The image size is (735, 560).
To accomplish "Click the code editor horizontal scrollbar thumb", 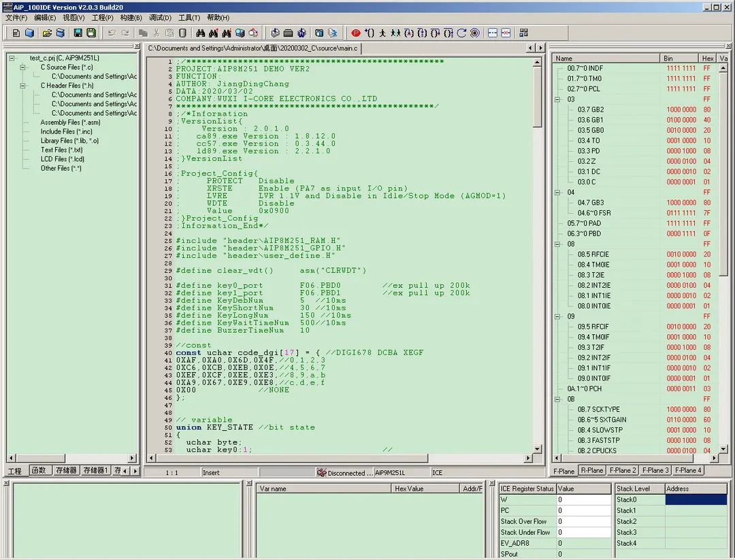I will [292, 458].
